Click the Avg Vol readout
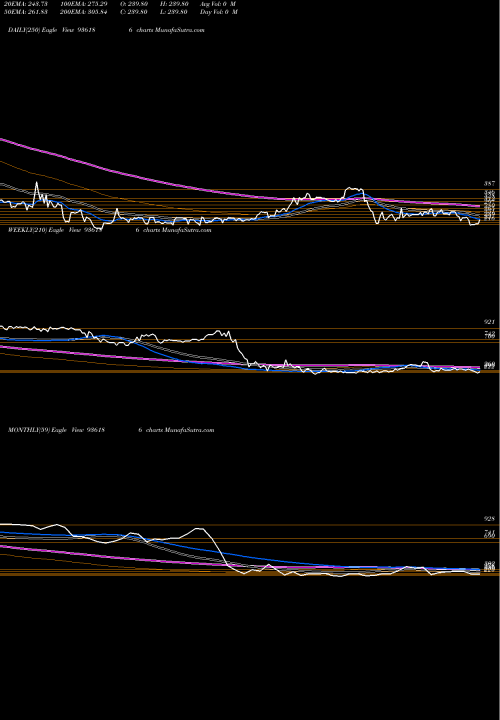 (x=218, y=4)
